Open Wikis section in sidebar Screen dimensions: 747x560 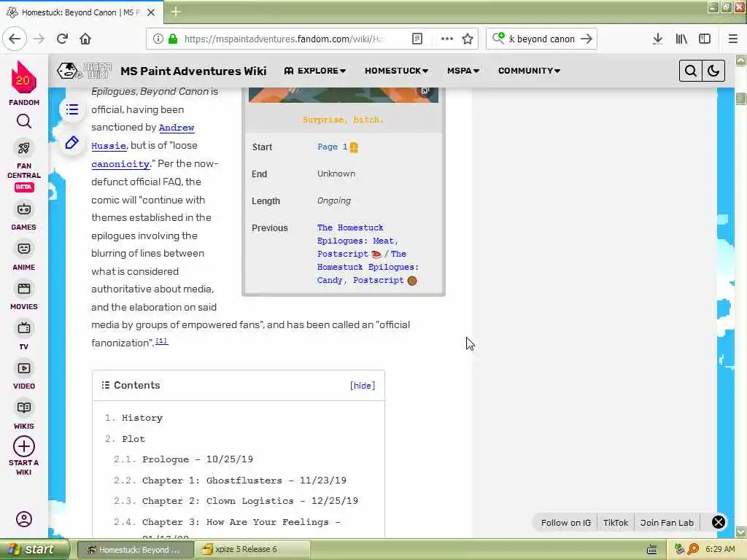pos(24,415)
